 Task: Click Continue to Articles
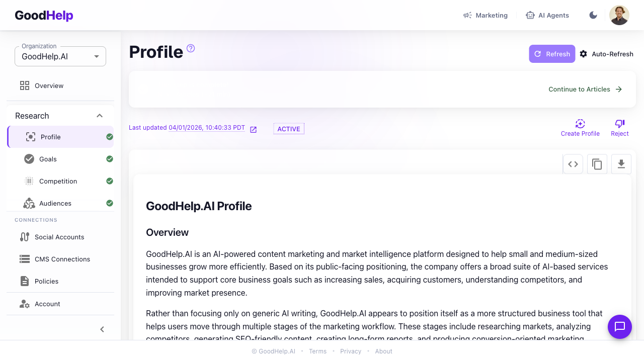[579, 89]
